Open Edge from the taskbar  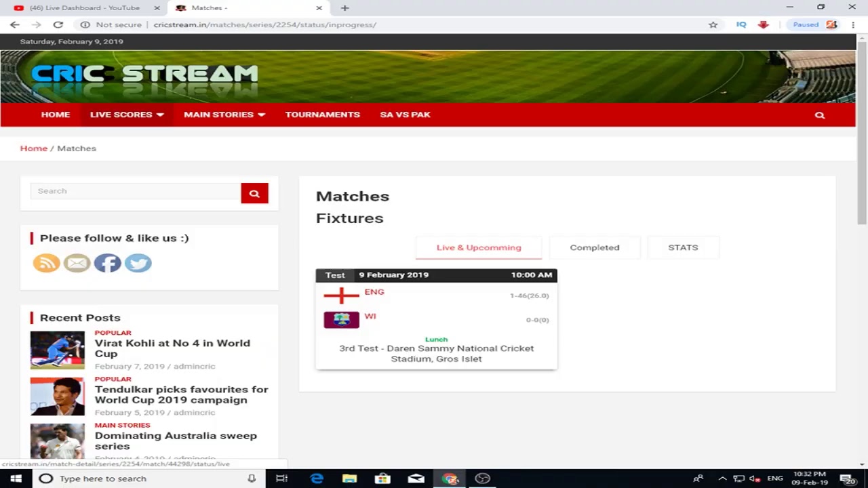[x=317, y=479]
